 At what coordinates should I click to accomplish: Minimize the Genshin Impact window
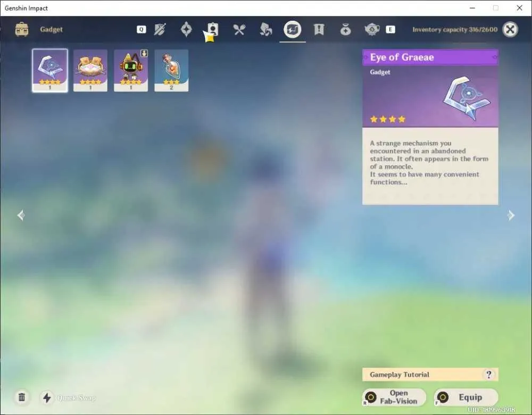472,8
